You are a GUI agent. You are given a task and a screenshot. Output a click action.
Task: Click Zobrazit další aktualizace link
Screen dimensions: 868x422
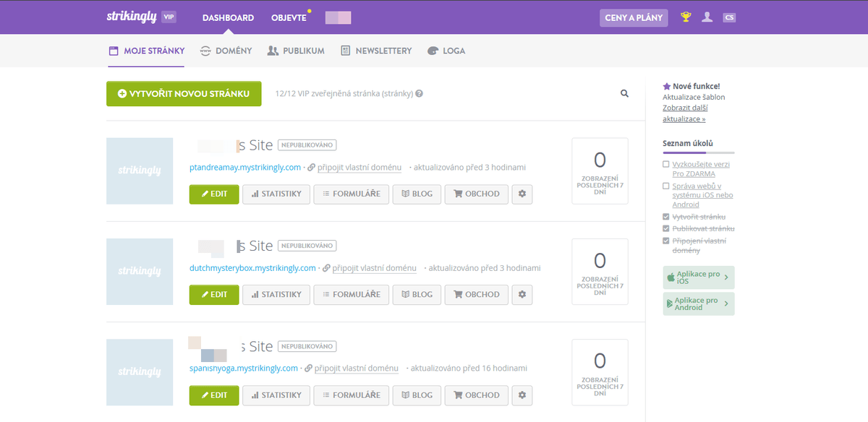(x=684, y=113)
